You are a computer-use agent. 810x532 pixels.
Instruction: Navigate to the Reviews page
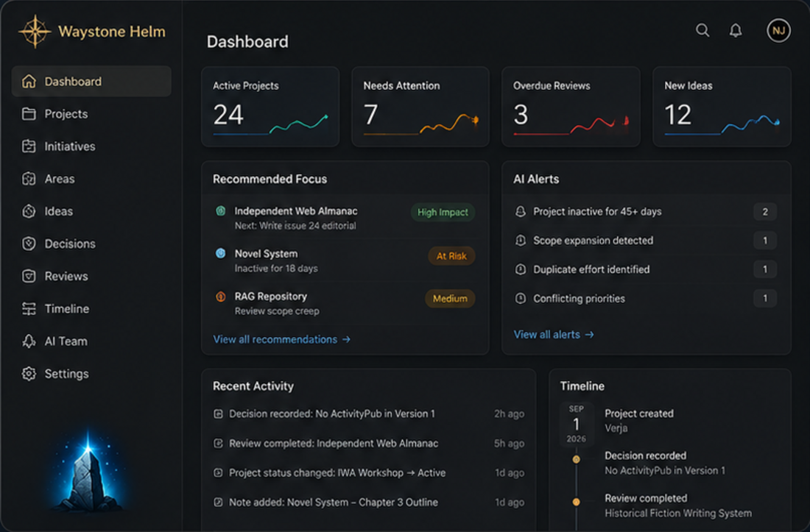pyautogui.click(x=91, y=276)
